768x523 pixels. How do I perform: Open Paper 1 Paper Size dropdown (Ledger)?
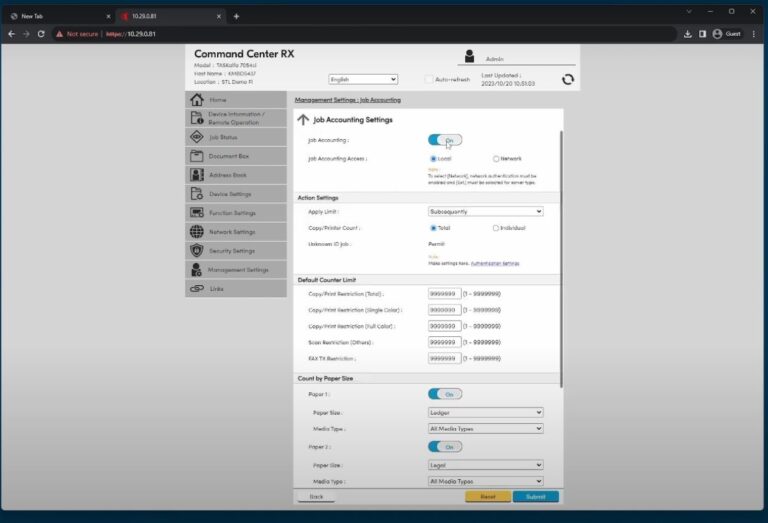point(485,412)
